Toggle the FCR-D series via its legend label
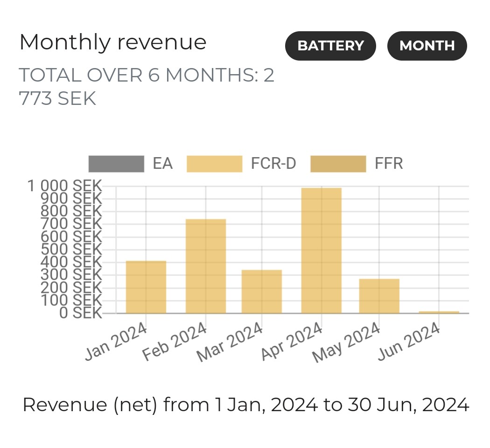 (273, 164)
